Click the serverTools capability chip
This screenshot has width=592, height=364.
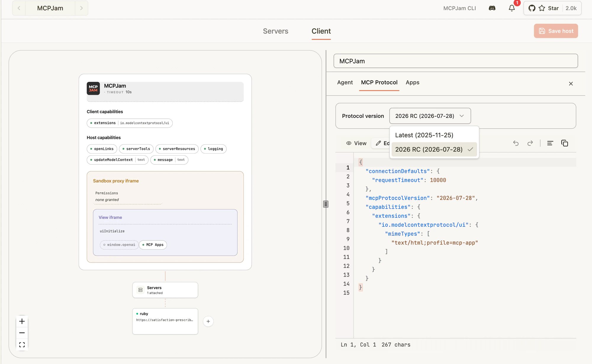click(136, 149)
